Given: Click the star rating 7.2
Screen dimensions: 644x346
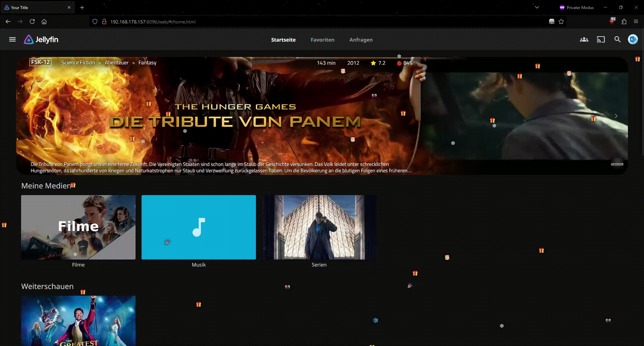Looking at the screenshot, I should (x=378, y=63).
